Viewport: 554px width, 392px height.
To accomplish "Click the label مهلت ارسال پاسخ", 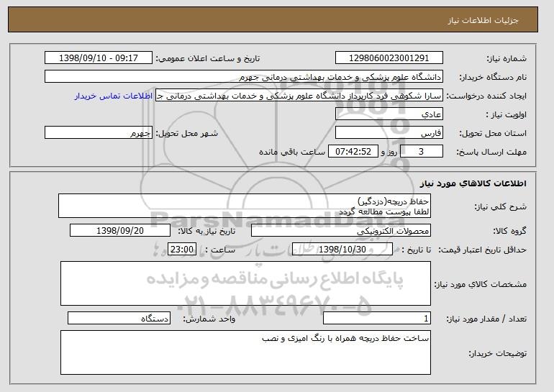I will (x=492, y=152).
